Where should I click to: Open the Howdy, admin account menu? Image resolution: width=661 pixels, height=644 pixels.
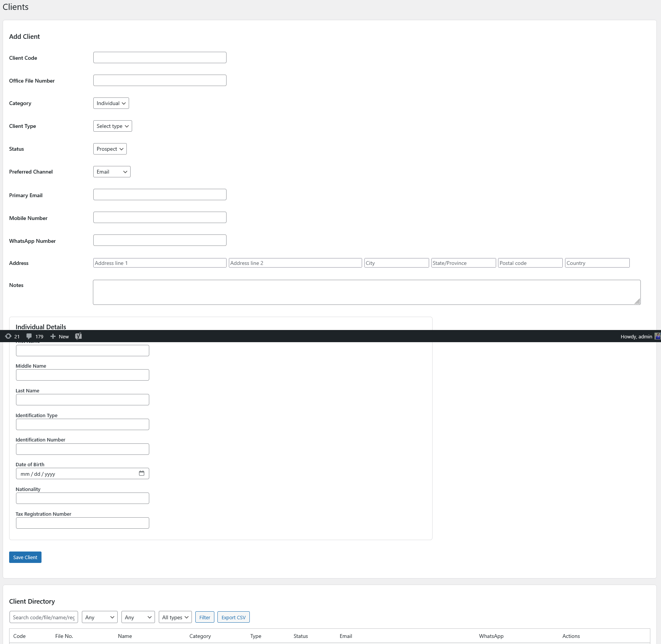click(x=640, y=336)
